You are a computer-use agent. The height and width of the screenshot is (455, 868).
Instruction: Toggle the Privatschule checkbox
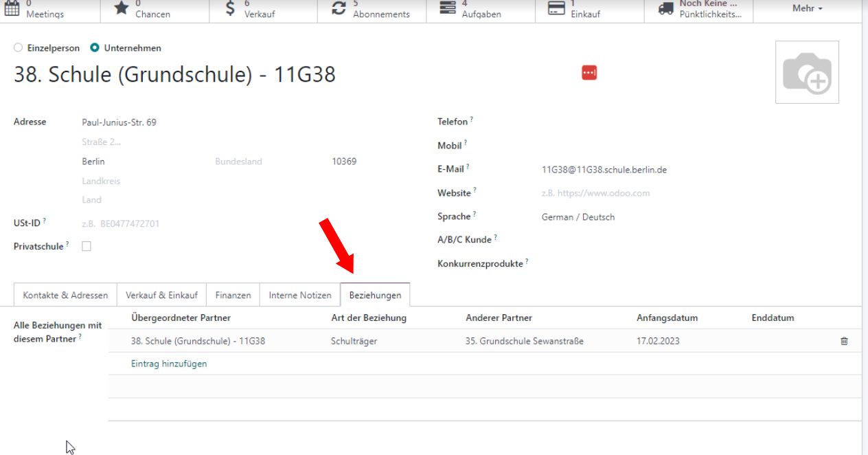click(87, 246)
